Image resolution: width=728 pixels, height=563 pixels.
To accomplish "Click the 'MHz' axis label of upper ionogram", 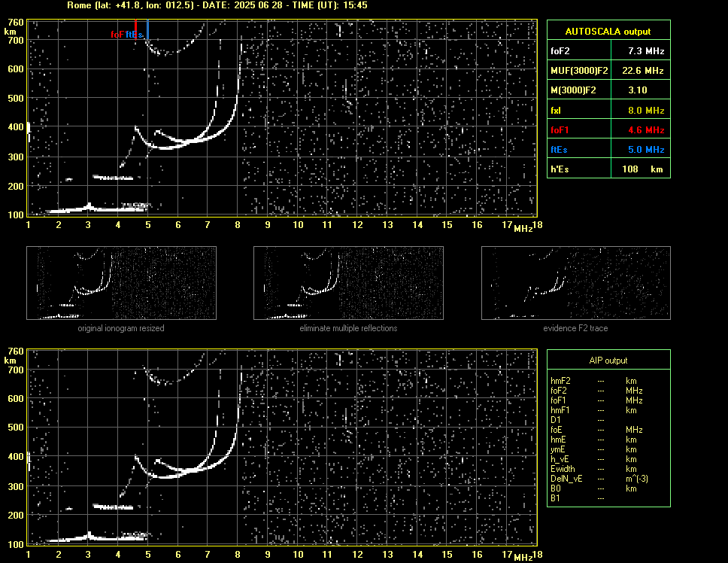I will pyautogui.click(x=523, y=229).
